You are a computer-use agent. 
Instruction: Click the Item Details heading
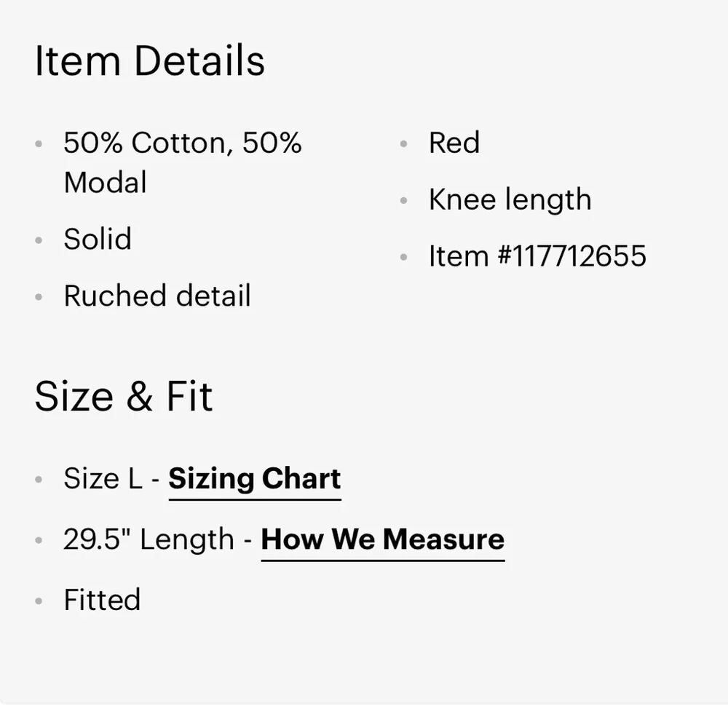click(150, 61)
